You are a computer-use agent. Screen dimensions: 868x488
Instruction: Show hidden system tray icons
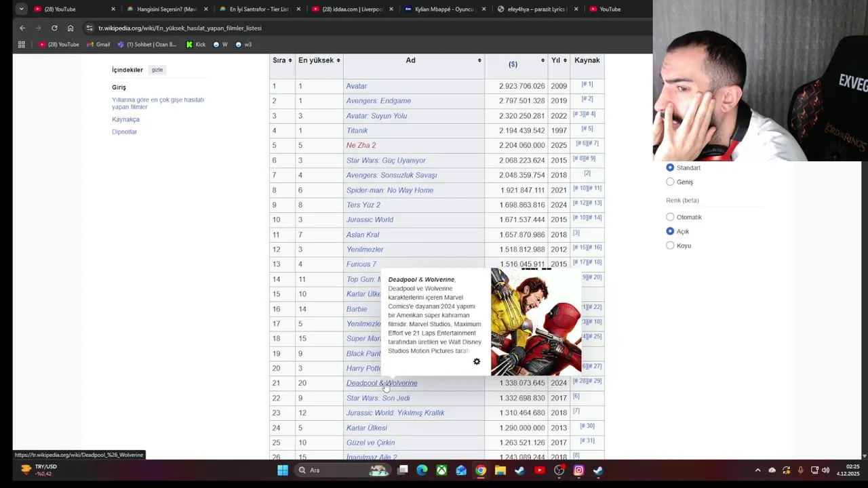[x=757, y=470]
